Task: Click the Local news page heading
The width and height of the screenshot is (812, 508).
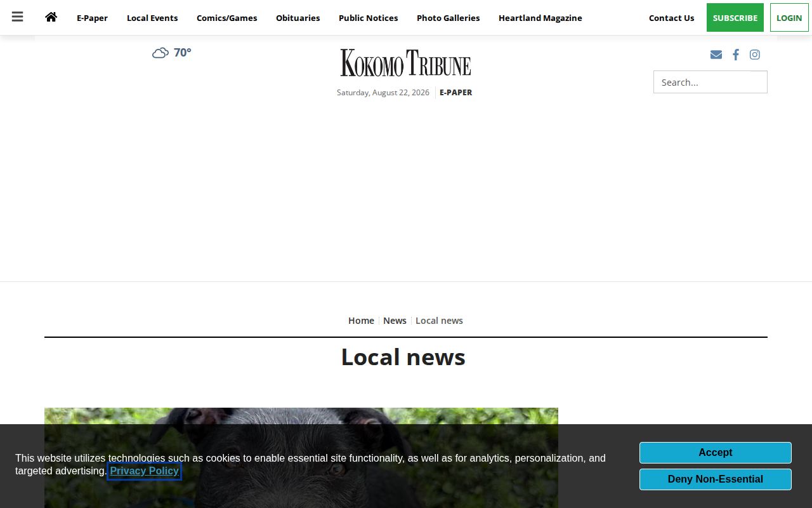Action: click(403, 357)
